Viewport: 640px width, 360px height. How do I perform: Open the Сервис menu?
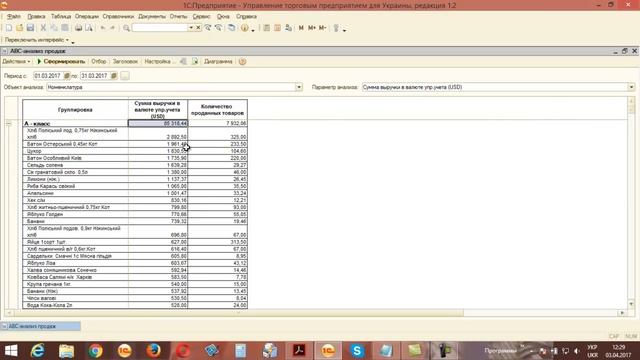pos(201,16)
